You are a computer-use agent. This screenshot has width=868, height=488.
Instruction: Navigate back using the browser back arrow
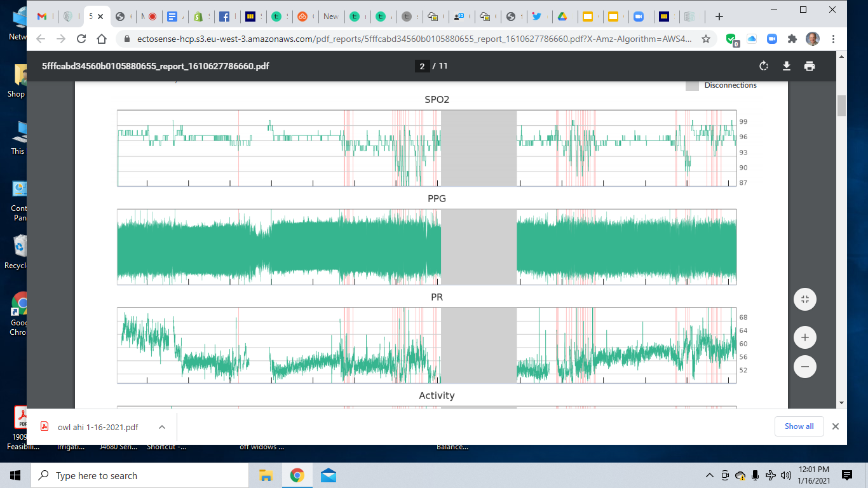tap(40, 39)
